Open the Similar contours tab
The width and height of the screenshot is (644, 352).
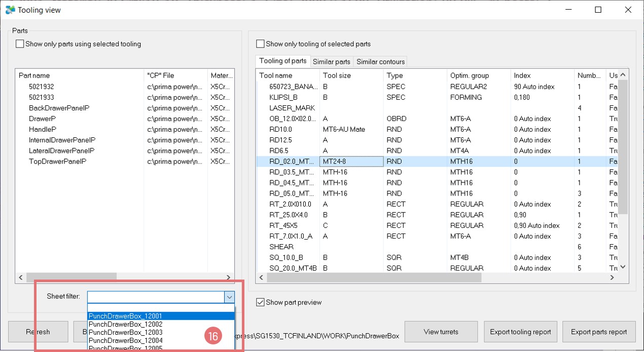pyautogui.click(x=380, y=62)
